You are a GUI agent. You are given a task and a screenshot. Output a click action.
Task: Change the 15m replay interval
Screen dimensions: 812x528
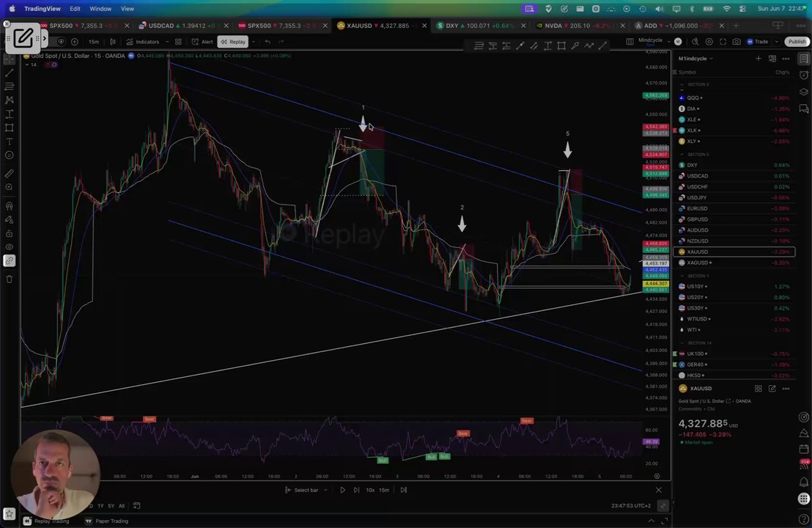click(384, 490)
